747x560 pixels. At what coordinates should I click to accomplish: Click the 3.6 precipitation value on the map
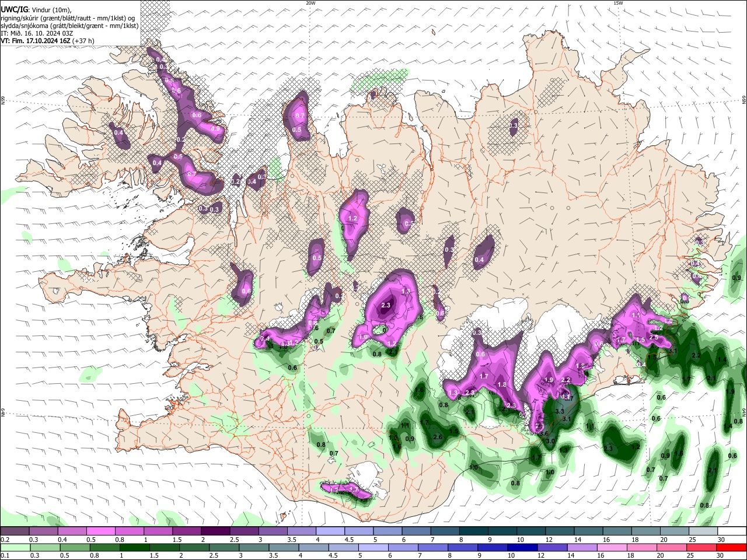click(x=544, y=434)
